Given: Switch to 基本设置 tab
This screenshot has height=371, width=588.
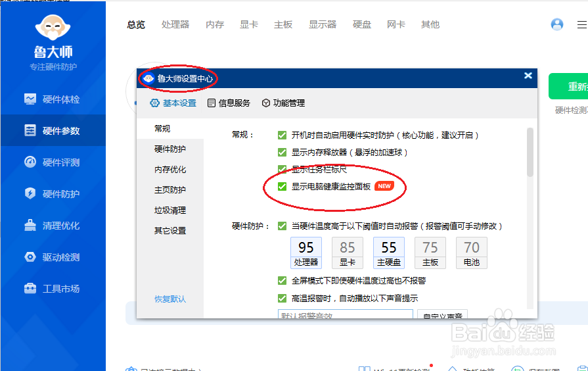Looking at the screenshot, I should tap(173, 103).
